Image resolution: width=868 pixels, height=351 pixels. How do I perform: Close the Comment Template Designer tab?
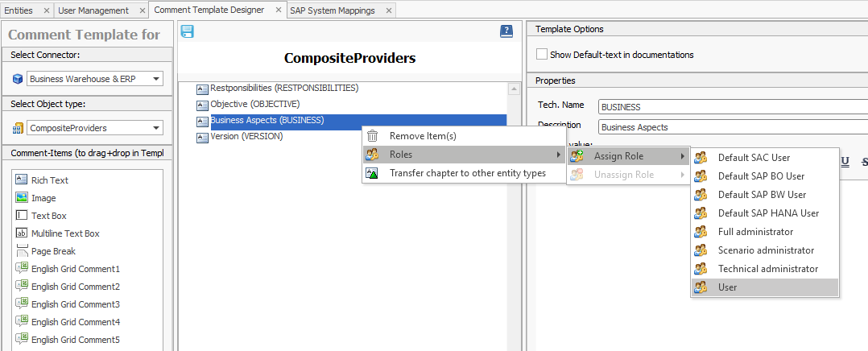(x=279, y=10)
